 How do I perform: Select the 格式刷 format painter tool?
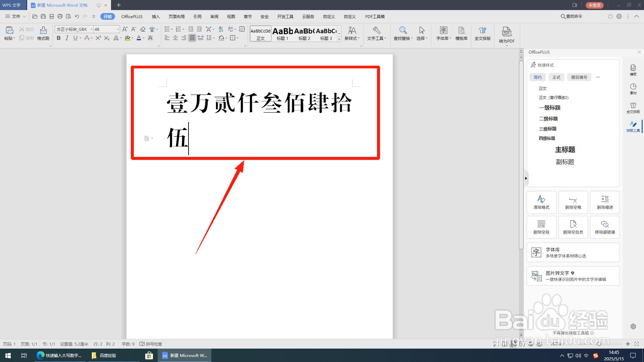tap(43, 34)
